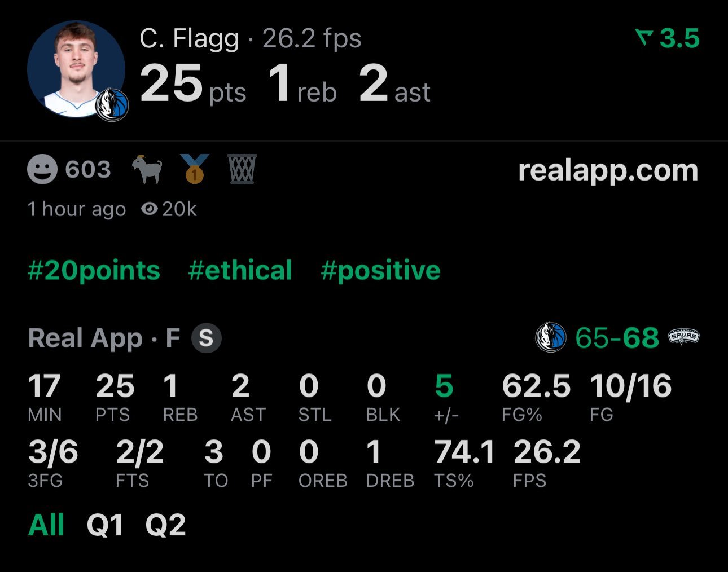Image resolution: width=728 pixels, height=572 pixels.
Task: Open the #20points hashtag
Action: tap(94, 270)
